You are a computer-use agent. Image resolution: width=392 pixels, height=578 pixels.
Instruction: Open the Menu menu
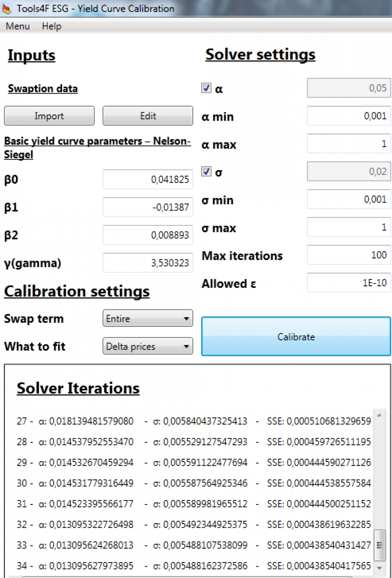[x=18, y=26]
